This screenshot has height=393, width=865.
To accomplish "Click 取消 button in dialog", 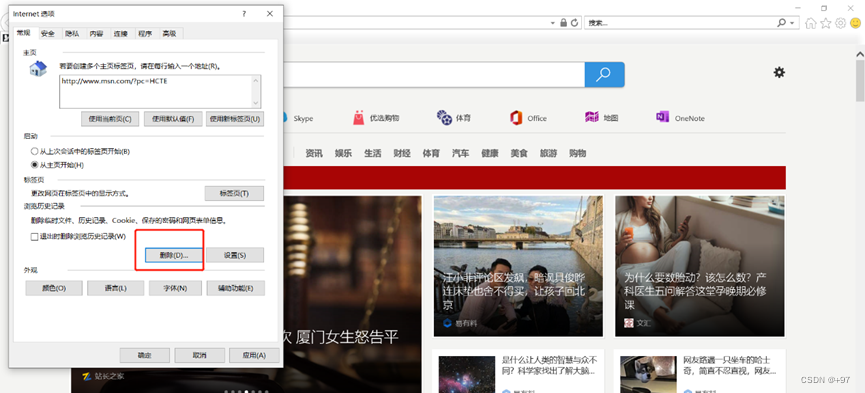I will click(199, 355).
